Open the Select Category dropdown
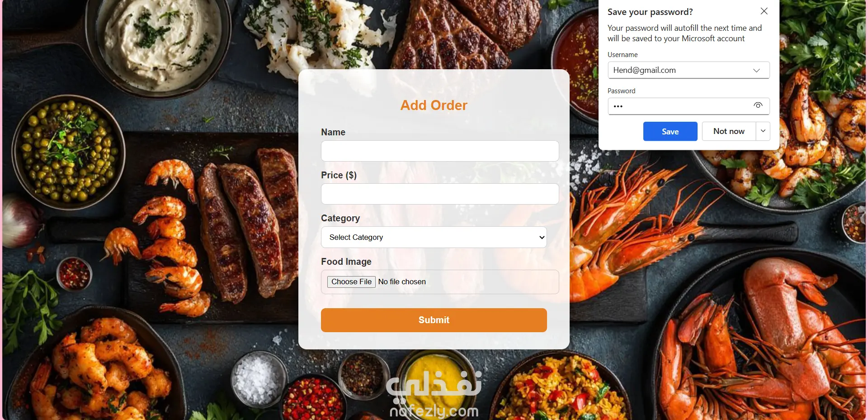 pyautogui.click(x=434, y=237)
